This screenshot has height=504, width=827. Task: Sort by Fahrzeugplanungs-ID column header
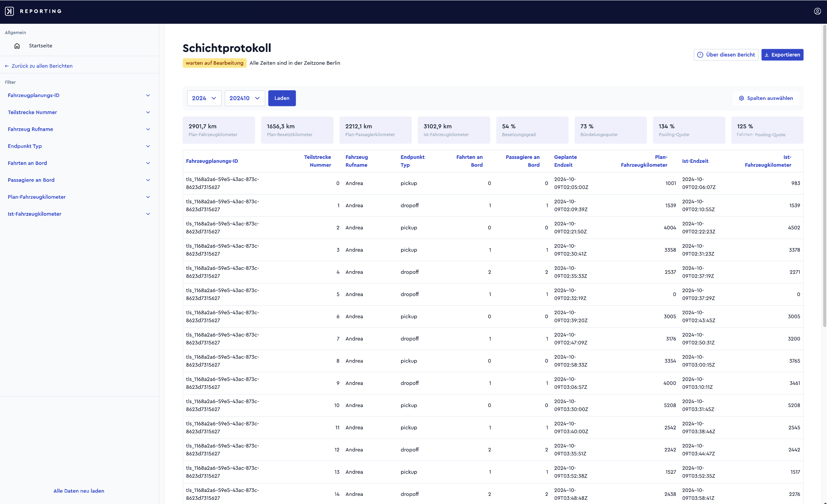point(212,161)
